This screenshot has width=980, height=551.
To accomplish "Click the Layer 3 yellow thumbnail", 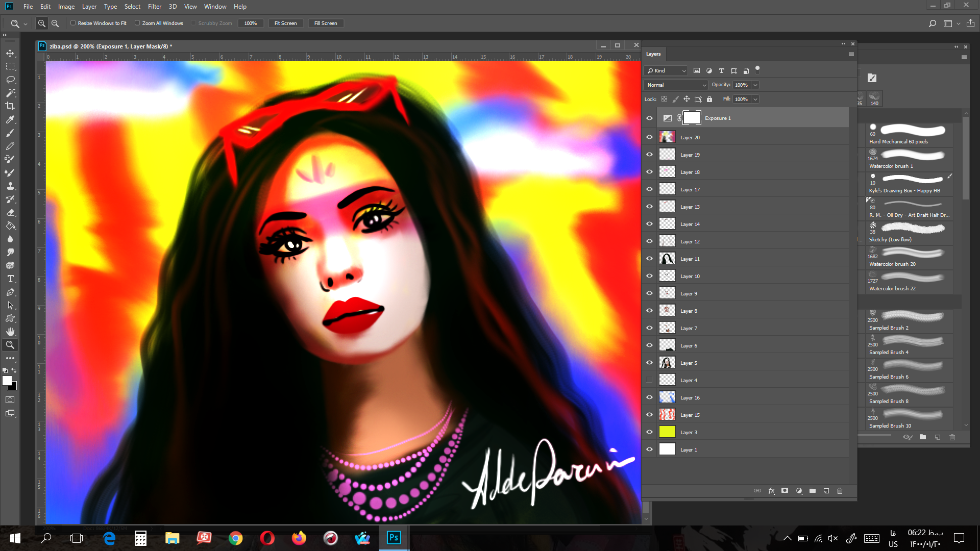I will (667, 432).
